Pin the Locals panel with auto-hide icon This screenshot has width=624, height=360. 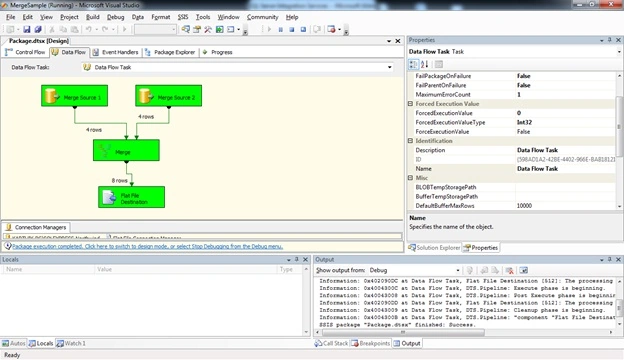[296, 259]
